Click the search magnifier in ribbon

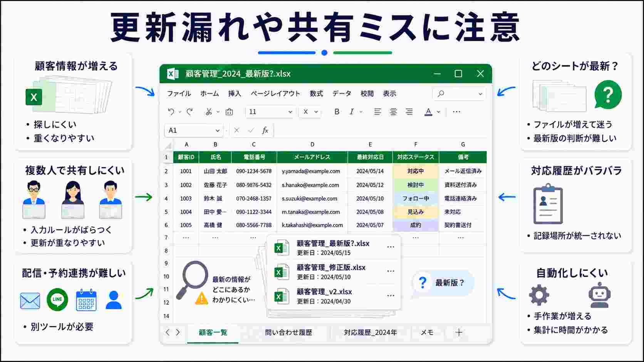click(441, 93)
